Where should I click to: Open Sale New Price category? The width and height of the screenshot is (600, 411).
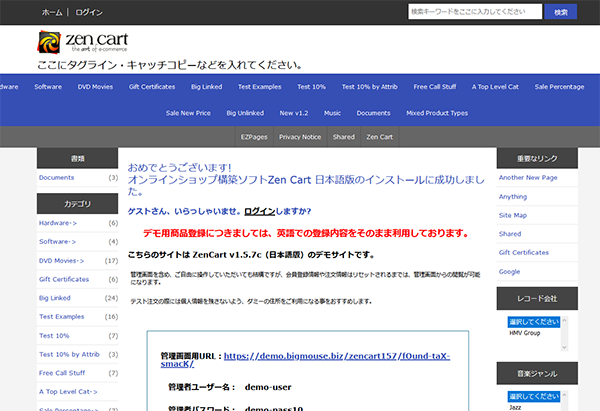pyautogui.click(x=188, y=113)
